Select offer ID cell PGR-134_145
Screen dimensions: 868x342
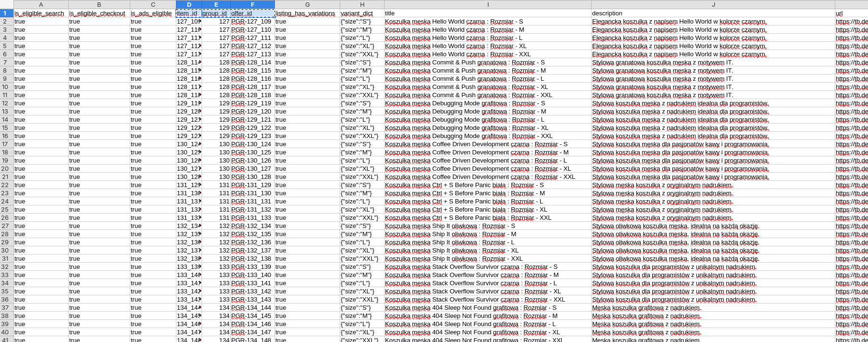(x=252, y=316)
